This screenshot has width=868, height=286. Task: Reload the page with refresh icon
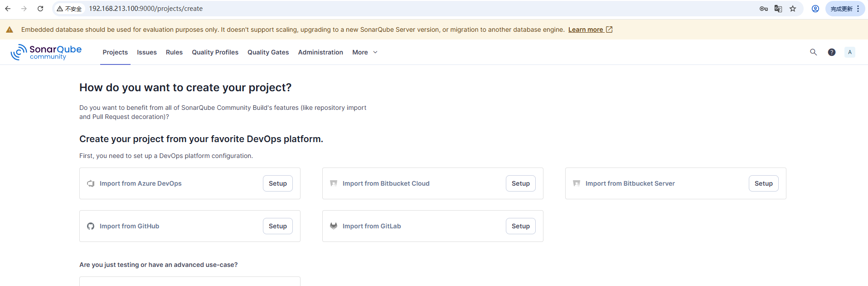pyautogui.click(x=40, y=9)
